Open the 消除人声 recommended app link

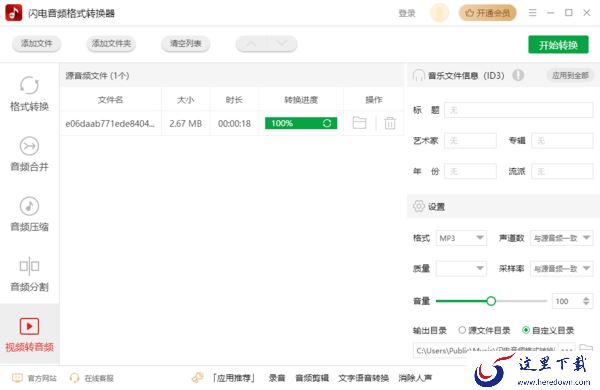pyautogui.click(x=415, y=378)
